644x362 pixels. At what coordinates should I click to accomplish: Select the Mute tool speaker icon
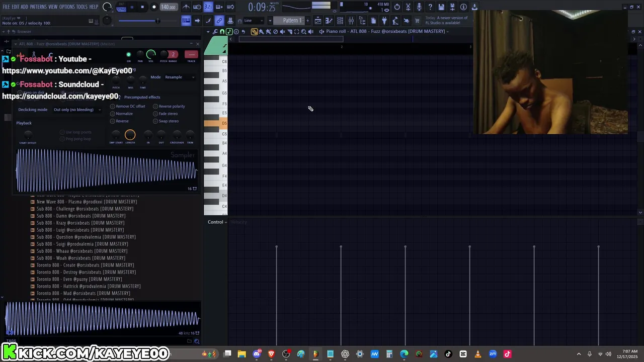coord(282,32)
